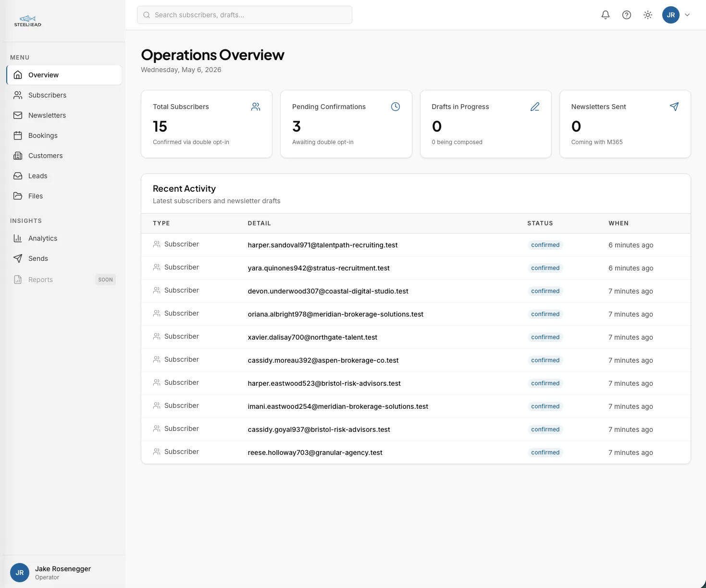Select devon.underwood307@coastal-digital-studio.test email
706x588 pixels.
(x=328, y=291)
